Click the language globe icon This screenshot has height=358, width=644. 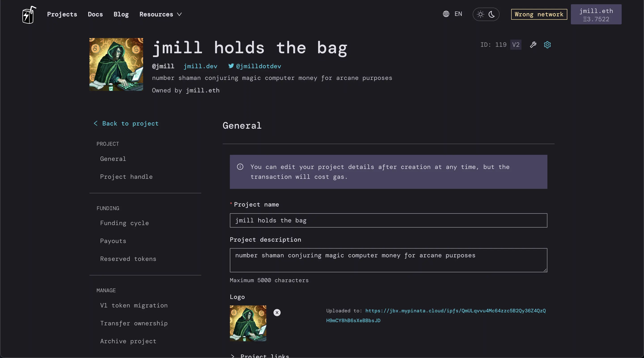[446, 14]
